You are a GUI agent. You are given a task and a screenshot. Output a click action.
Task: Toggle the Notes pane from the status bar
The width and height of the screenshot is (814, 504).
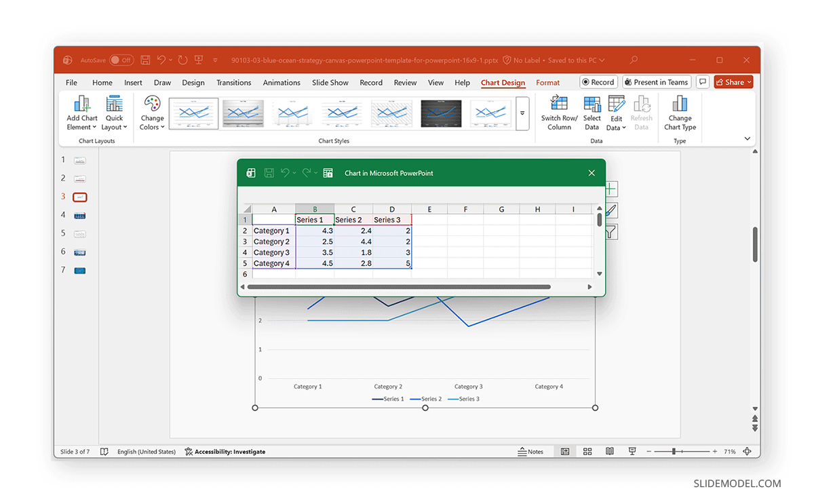[x=532, y=451]
